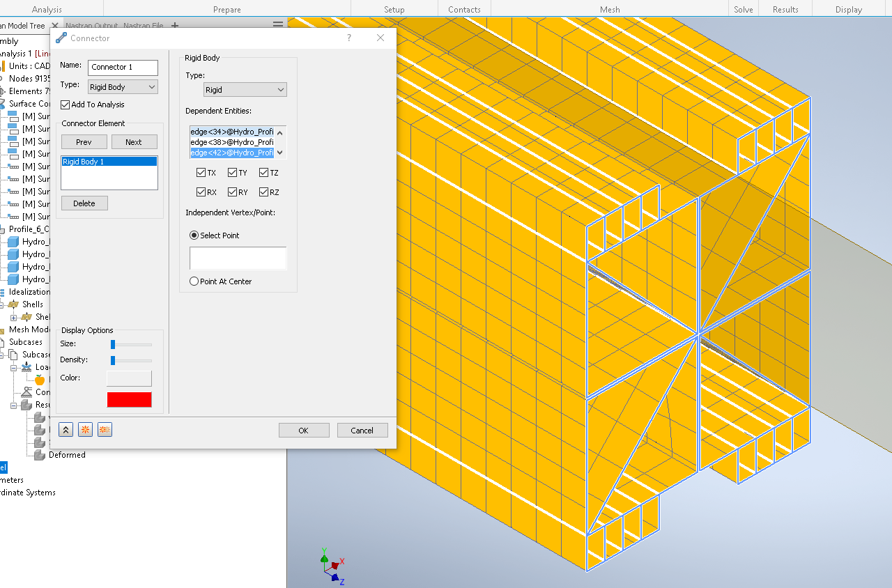This screenshot has height=588, width=892.
Task: Click the first orange asterisk connector display icon
Action: 85,430
